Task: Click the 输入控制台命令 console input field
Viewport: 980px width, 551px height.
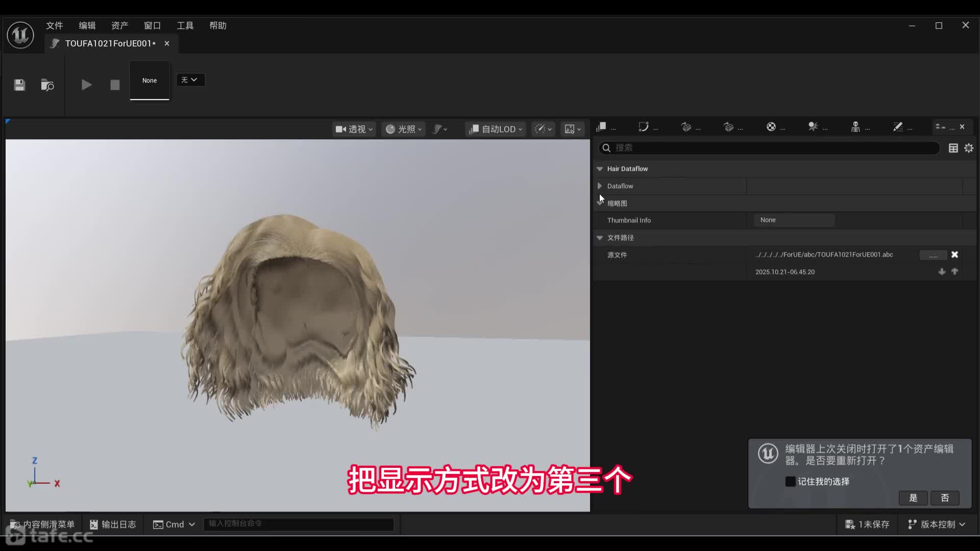Action: 299,524
